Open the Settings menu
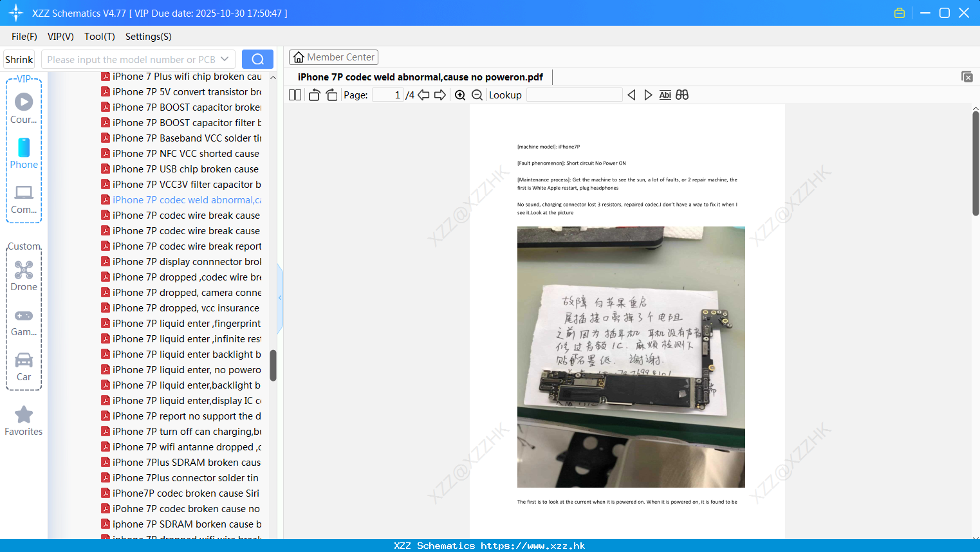The height and width of the screenshot is (552, 980). point(149,37)
